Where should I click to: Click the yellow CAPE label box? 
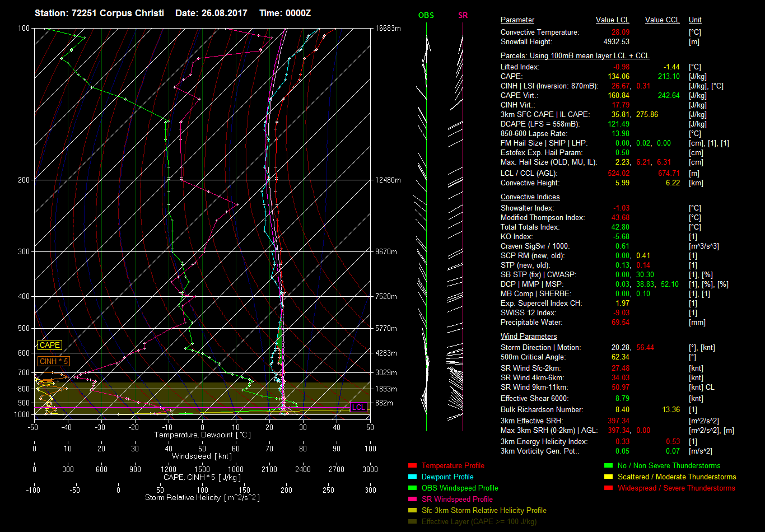49,346
